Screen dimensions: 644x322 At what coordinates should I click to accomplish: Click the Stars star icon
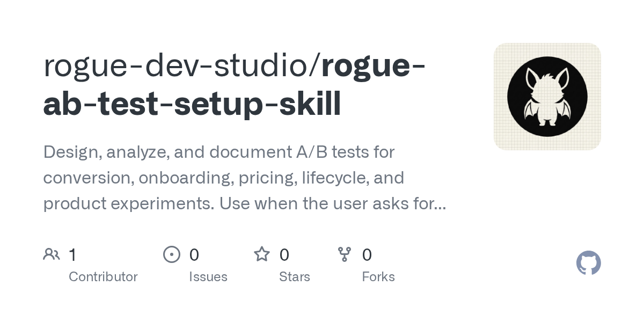262,254
